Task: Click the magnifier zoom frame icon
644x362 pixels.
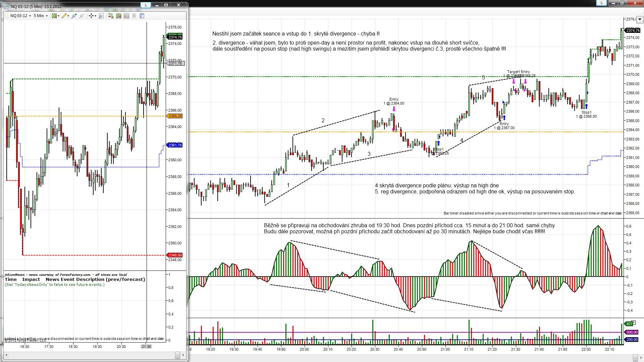Action: pos(101,16)
